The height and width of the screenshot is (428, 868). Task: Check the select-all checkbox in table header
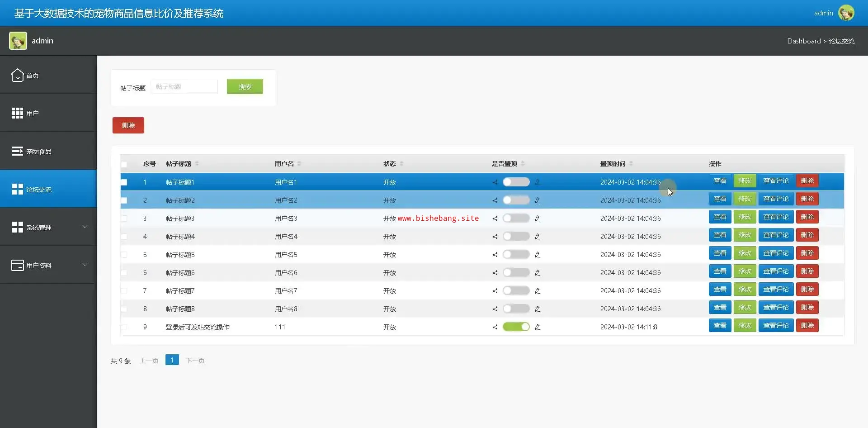pos(124,164)
